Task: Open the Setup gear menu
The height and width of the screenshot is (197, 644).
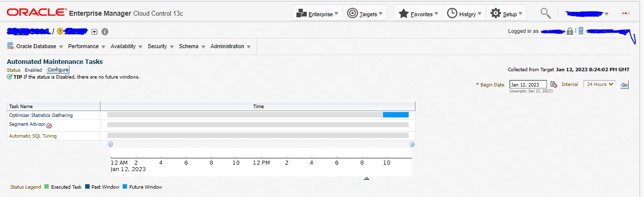Action: click(506, 14)
